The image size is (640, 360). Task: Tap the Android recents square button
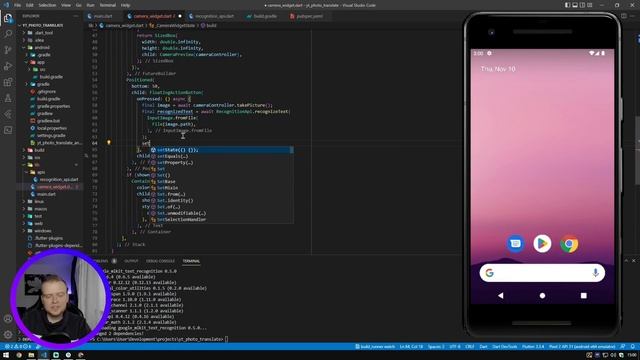tap(584, 296)
